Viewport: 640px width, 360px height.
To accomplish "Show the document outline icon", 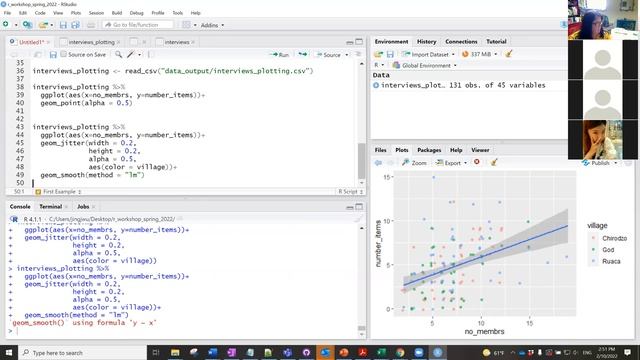I will pyautogui.click(x=358, y=54).
